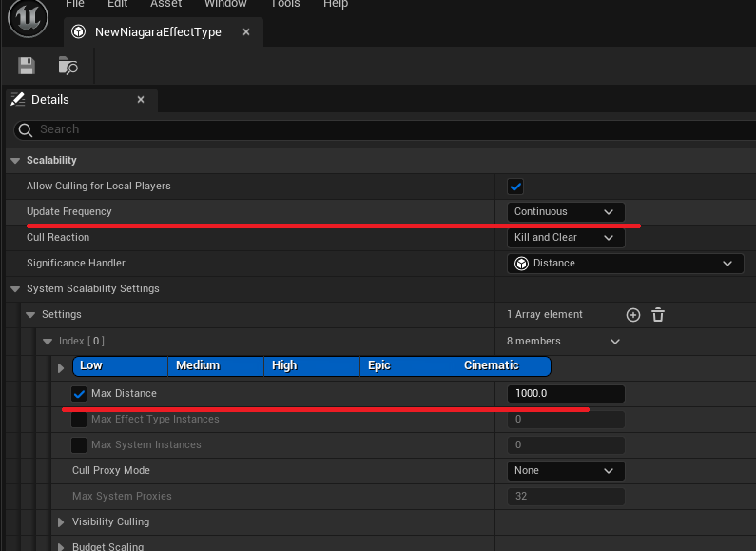Expand the Budget Scaling section
Screen dimensions: 756x551
[61, 547]
